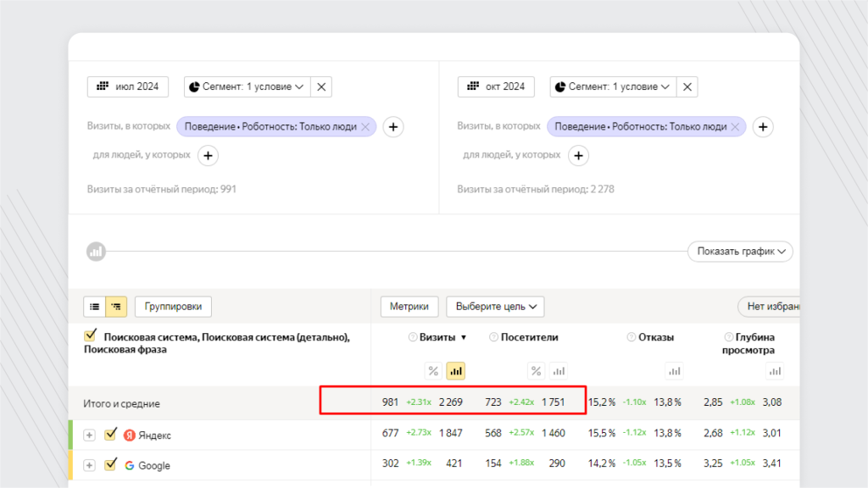Click the Отказы column header

click(656, 337)
